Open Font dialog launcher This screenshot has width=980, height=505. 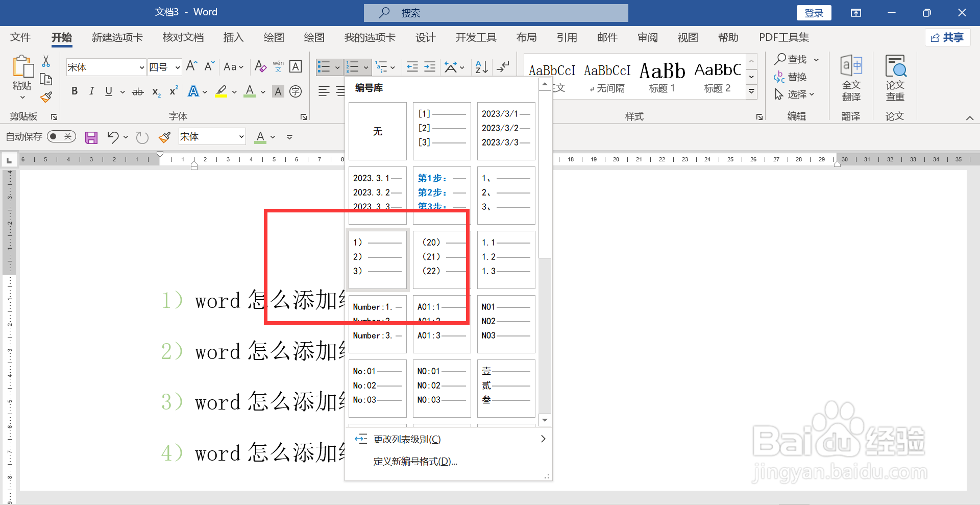pos(304,117)
